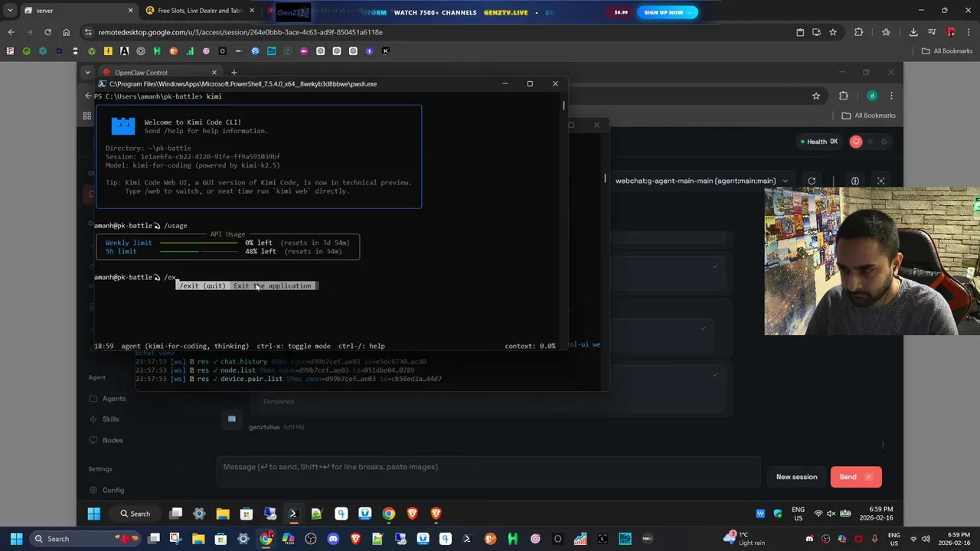Screen dimensions: 980x551
Task: Click the red icon next to Health OK
Action: tap(856, 142)
